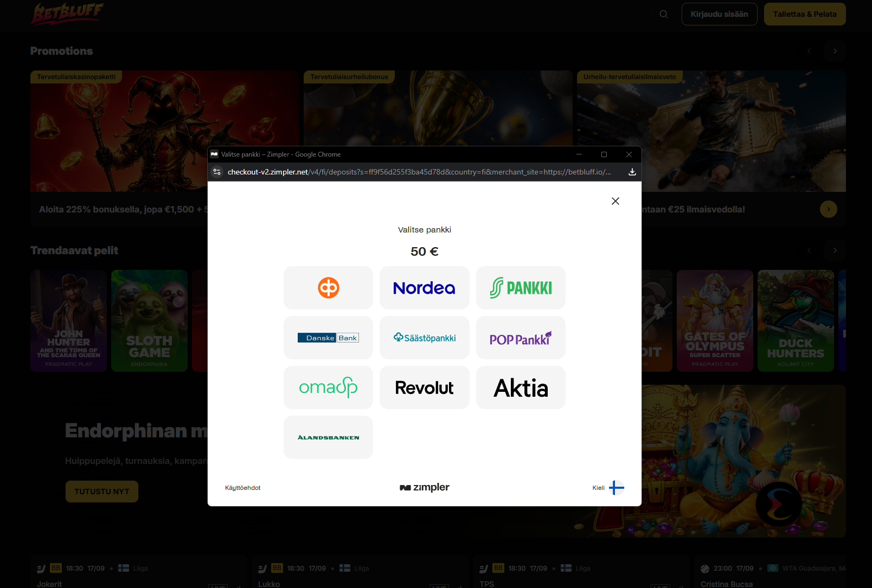Go back in Trendaavat pelit carousel
The width and height of the screenshot is (872, 588).
[809, 250]
